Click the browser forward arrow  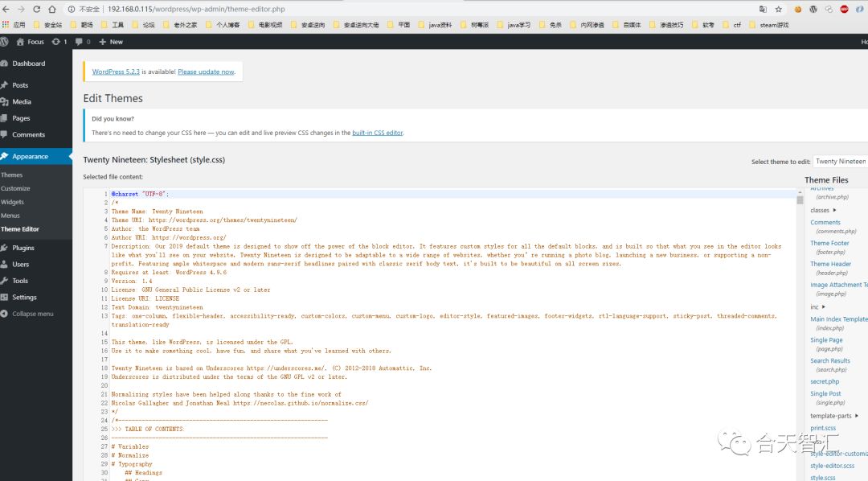21,9
